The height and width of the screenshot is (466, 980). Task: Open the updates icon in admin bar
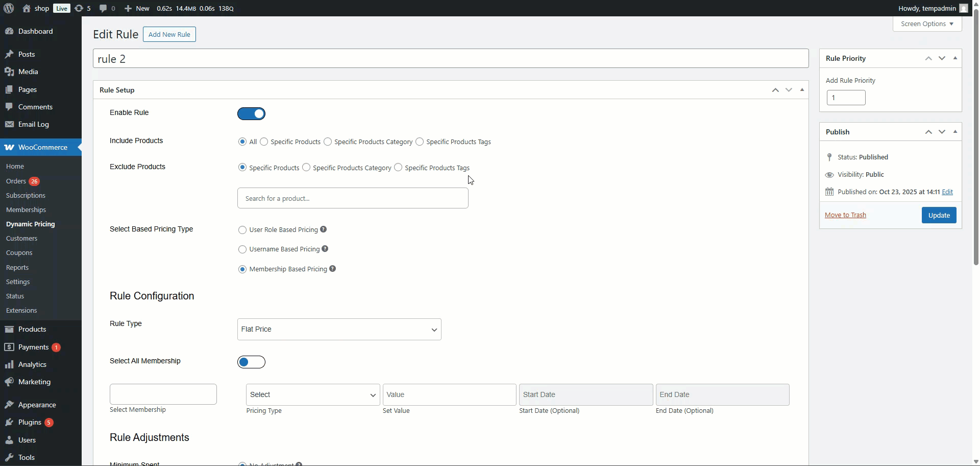(x=79, y=8)
